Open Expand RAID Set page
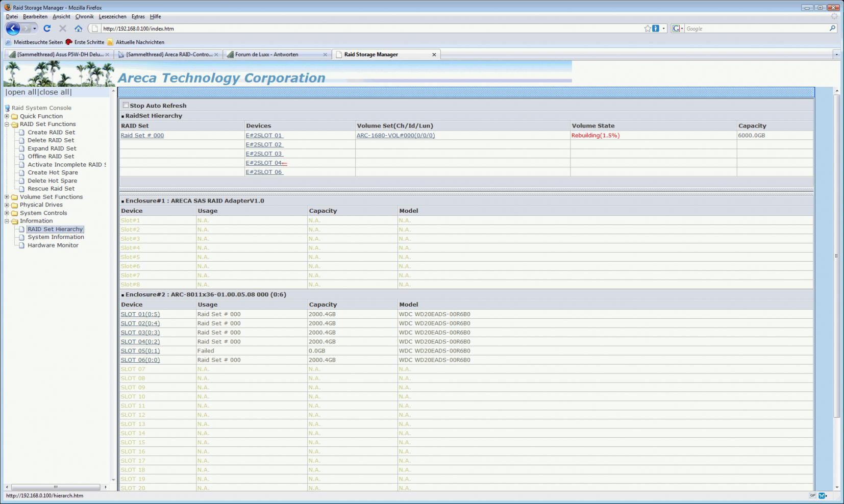The image size is (844, 504). [52, 148]
